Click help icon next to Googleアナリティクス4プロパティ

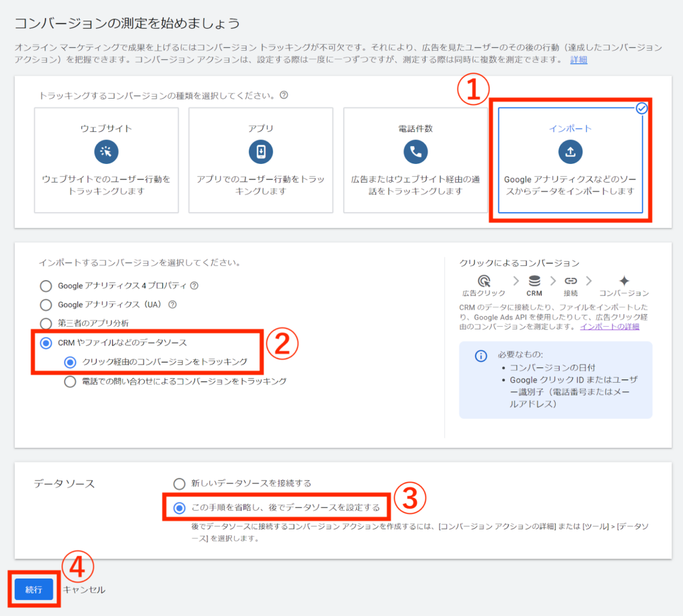(x=194, y=286)
